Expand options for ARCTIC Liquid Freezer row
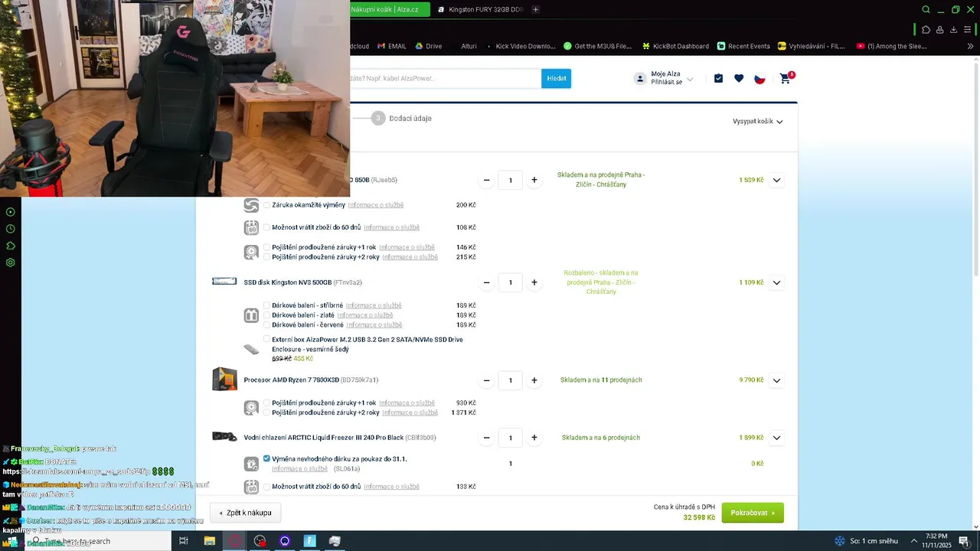980x551 pixels. point(776,438)
